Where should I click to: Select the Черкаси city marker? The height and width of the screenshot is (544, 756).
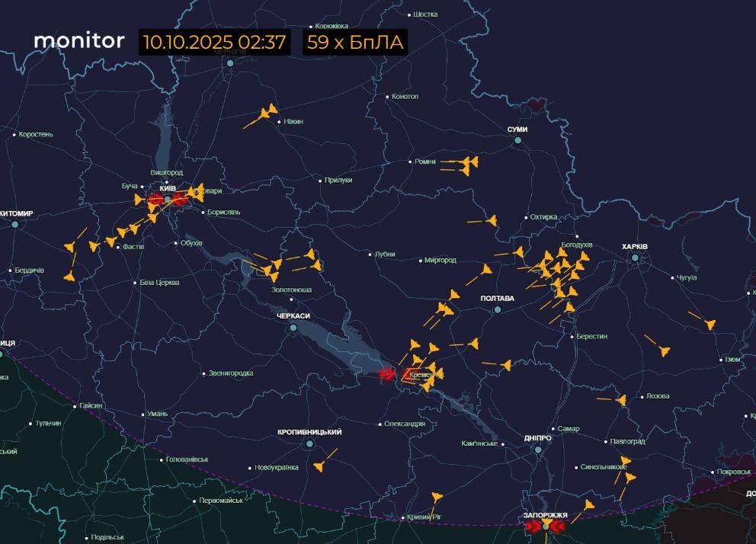coord(293,328)
